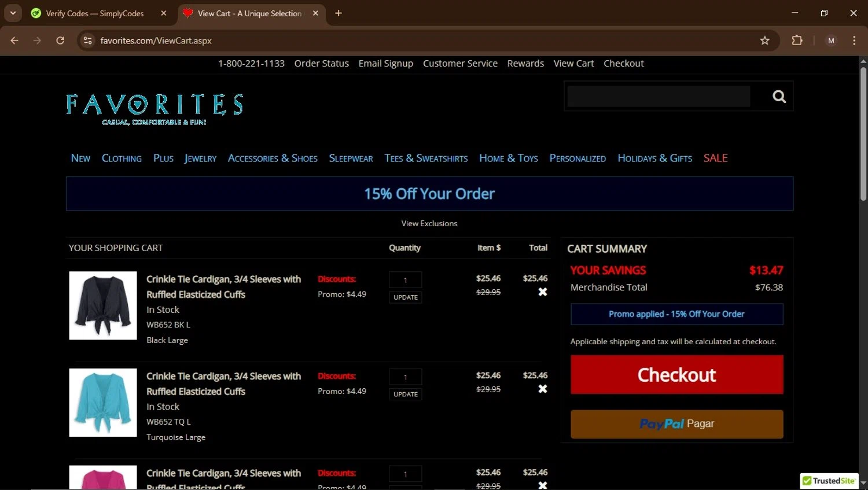Remove the Turquoise Large cardigan from cart
The image size is (868, 490).
(543, 389)
